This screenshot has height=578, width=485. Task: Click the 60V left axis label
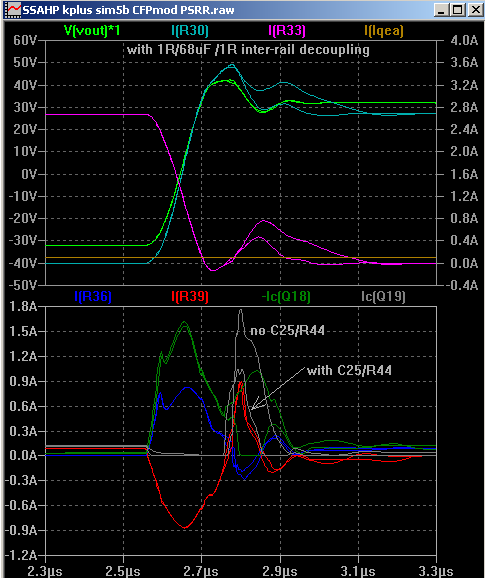pos(25,40)
